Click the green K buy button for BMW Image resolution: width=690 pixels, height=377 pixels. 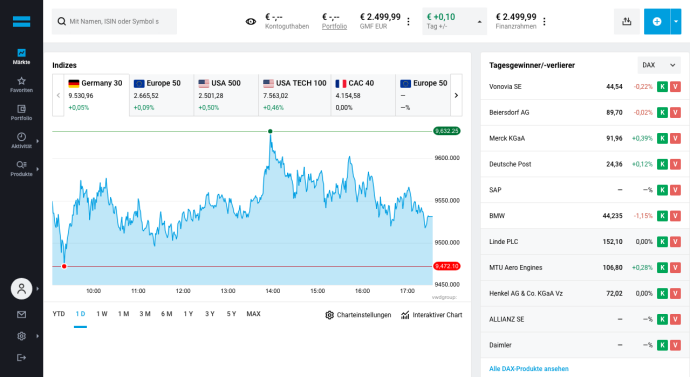[662, 216]
